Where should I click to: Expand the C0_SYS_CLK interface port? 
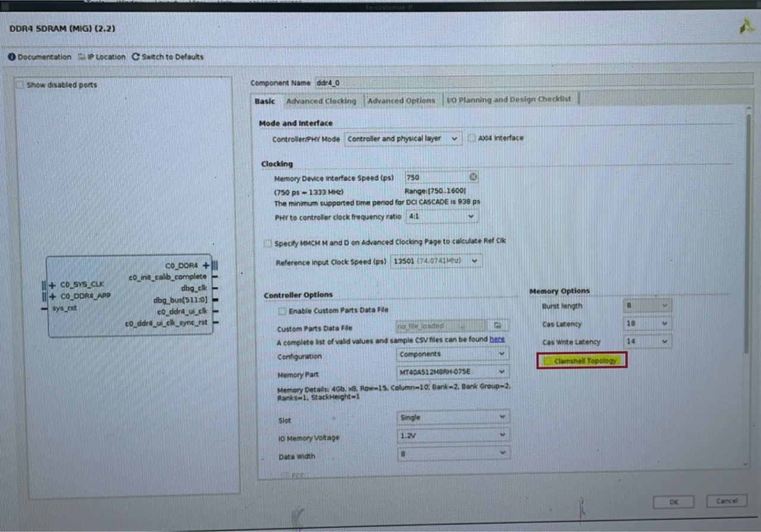pos(52,284)
